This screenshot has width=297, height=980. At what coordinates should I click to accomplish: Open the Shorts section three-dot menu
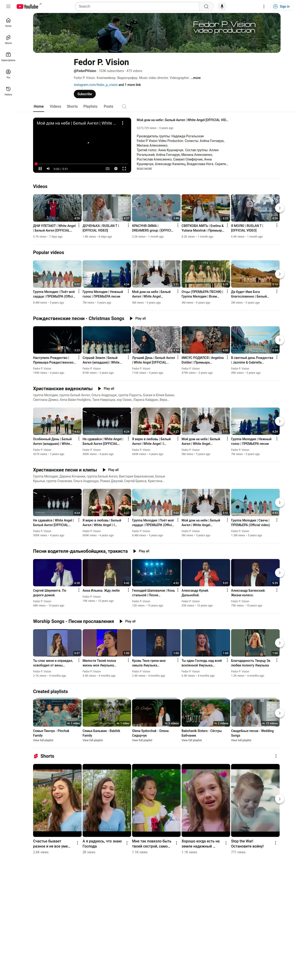pos(276,756)
